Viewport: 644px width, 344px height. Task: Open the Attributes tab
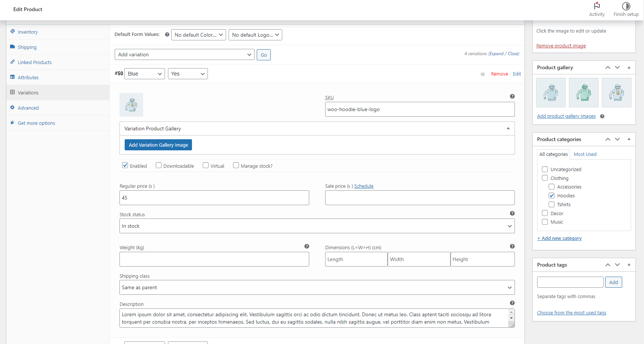coord(28,77)
